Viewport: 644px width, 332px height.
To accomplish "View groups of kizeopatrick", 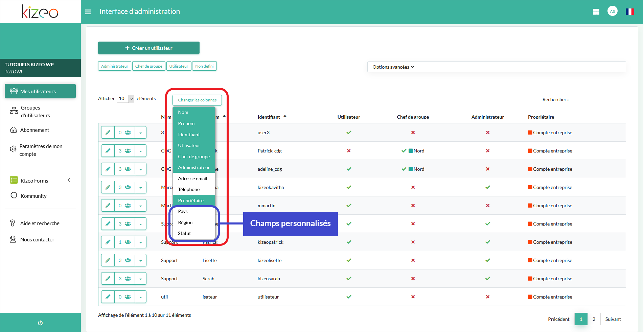I will (x=125, y=242).
